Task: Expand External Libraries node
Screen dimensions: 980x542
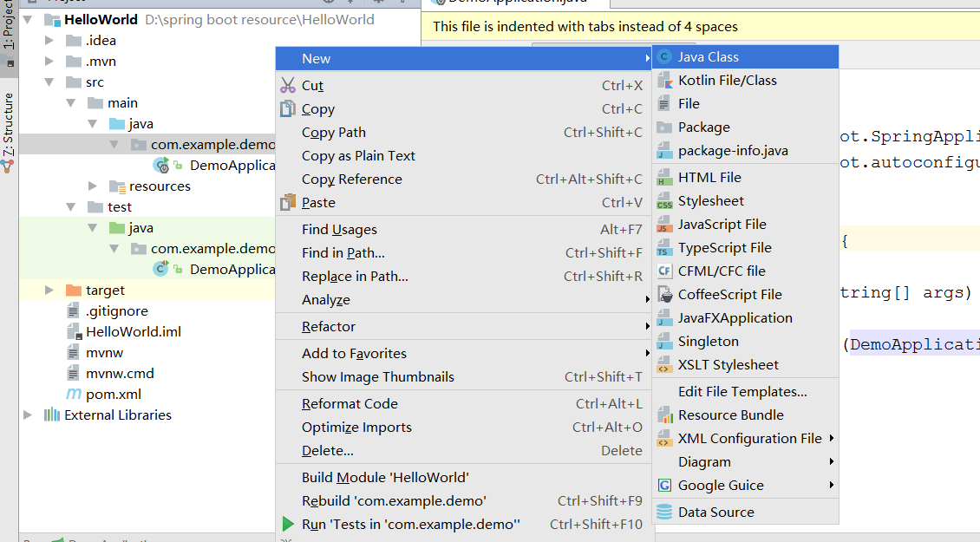Action: click(x=29, y=415)
